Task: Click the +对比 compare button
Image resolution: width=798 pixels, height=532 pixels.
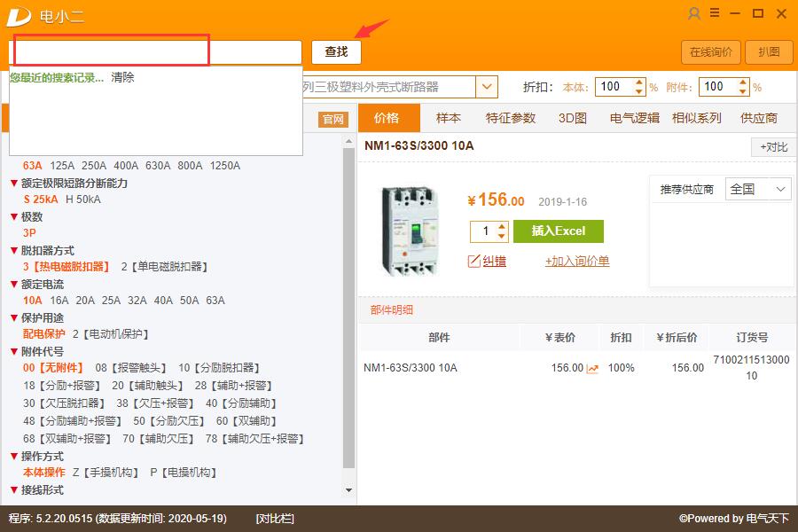Action: pos(771,147)
